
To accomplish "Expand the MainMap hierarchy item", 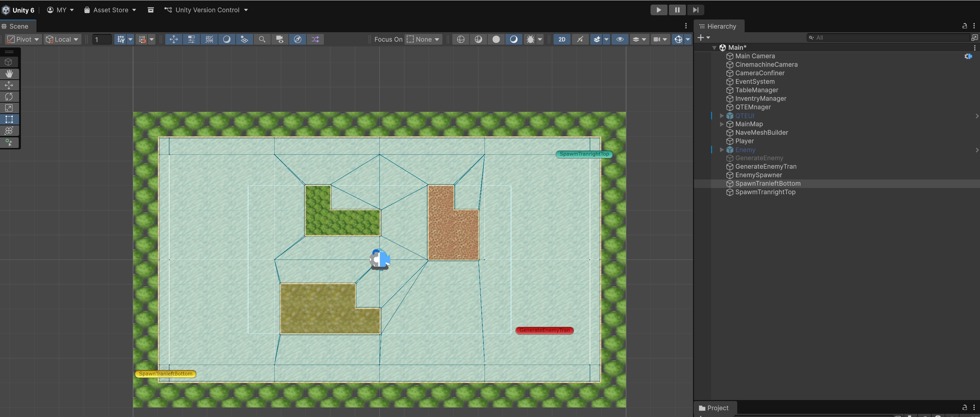I will click(x=722, y=124).
